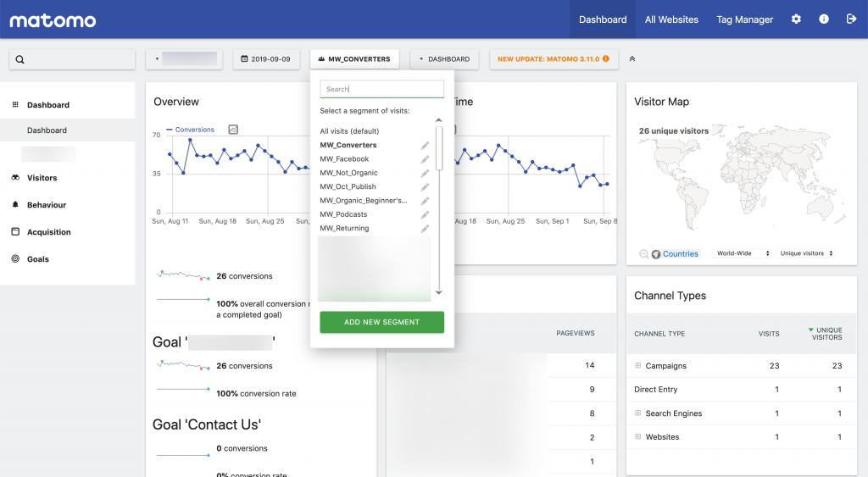Click the sign out icon

point(851,19)
